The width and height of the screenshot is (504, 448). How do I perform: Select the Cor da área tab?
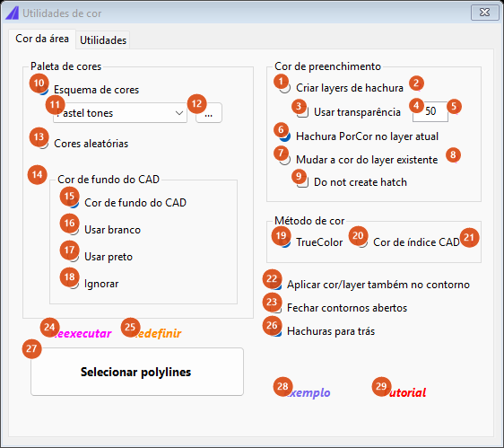point(42,39)
